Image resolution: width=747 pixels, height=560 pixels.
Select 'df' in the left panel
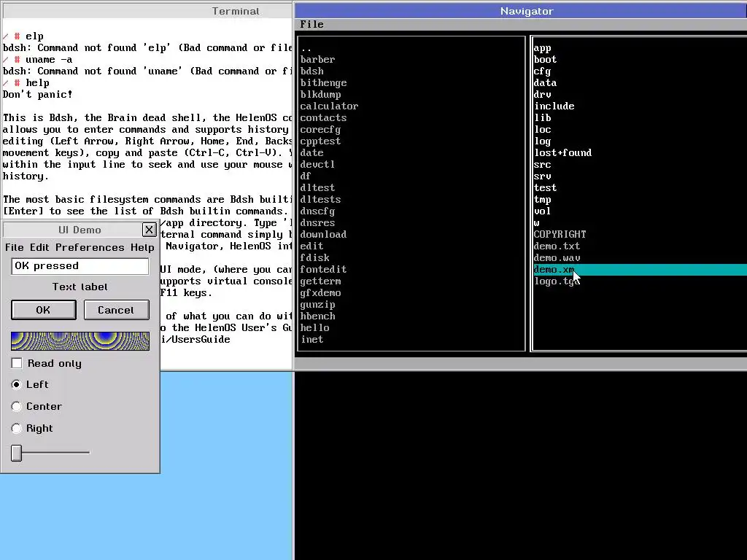coord(411,176)
